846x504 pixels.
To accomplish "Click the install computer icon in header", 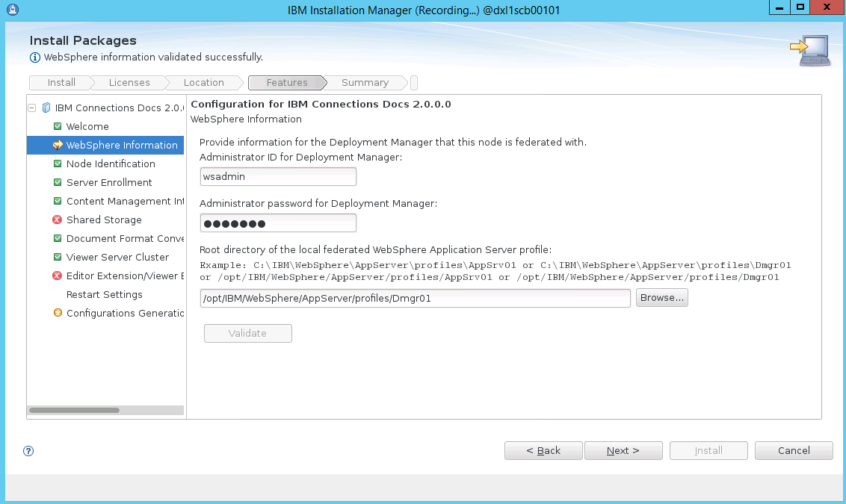I will coord(810,50).
